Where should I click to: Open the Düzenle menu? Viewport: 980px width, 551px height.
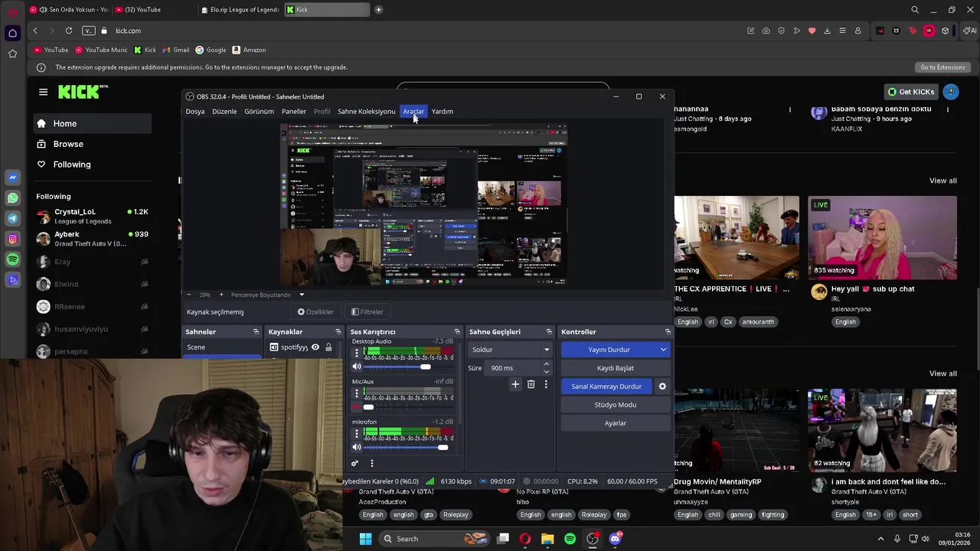pyautogui.click(x=224, y=112)
